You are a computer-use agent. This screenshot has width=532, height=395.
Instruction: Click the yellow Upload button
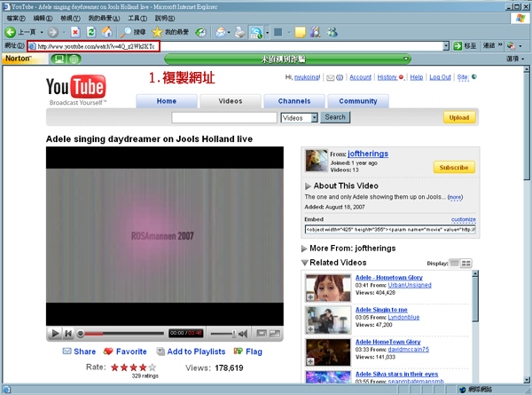[x=459, y=117]
